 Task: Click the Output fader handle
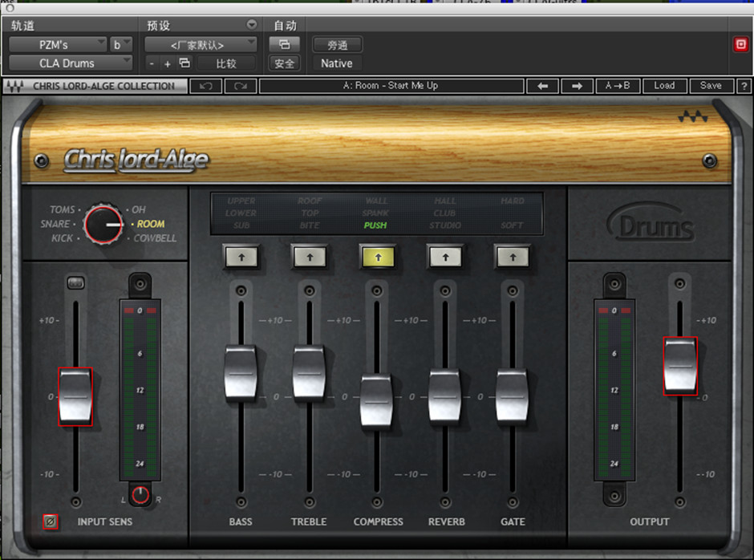coord(680,366)
